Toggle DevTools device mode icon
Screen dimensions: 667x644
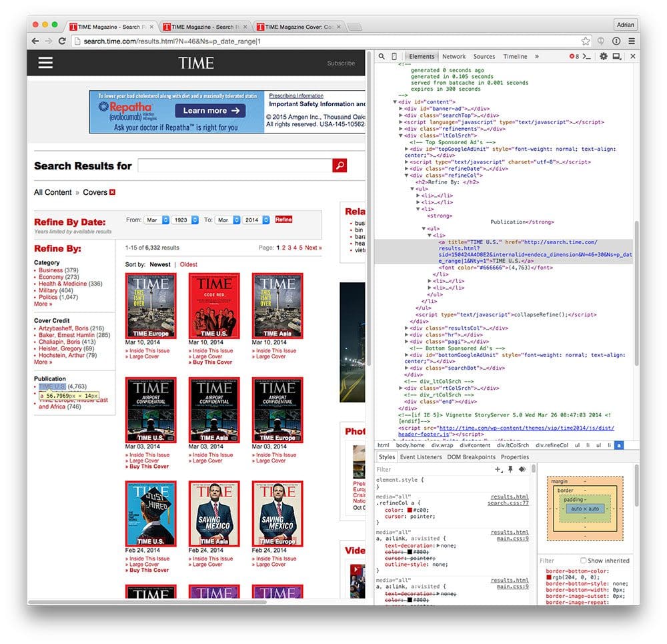click(394, 56)
